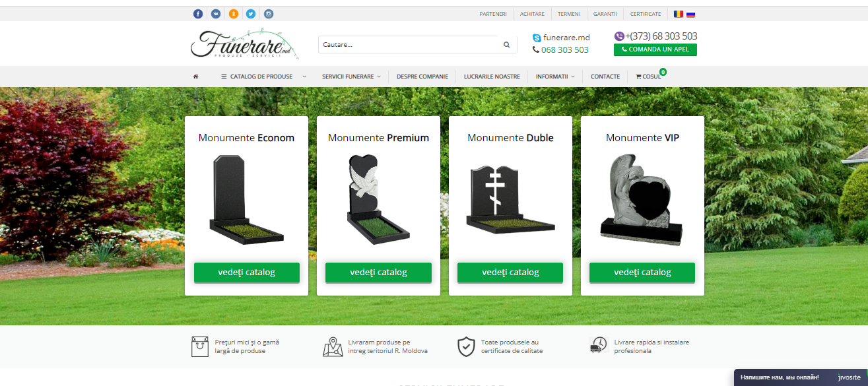Click the search magnifier icon
The height and width of the screenshot is (386, 868).
pyautogui.click(x=506, y=45)
